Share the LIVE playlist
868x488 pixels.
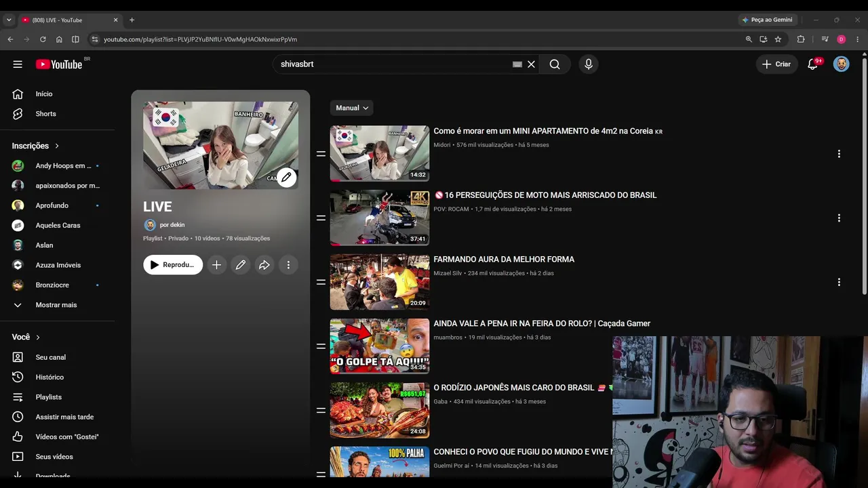point(264,265)
